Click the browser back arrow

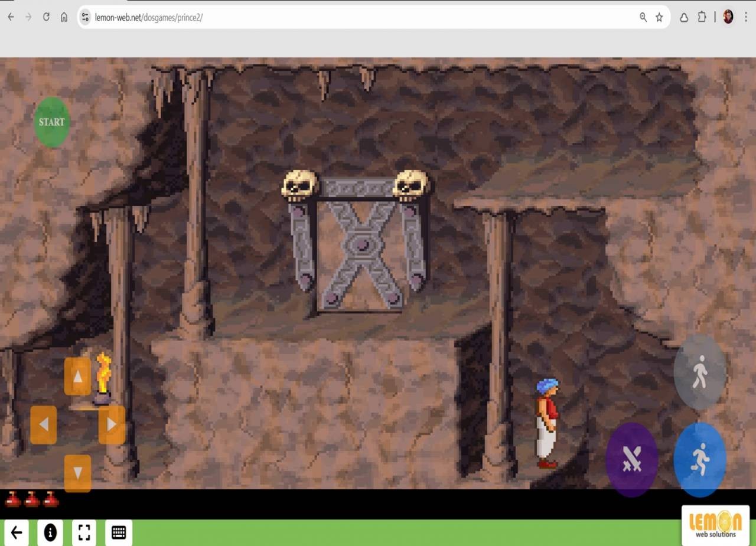click(x=11, y=17)
